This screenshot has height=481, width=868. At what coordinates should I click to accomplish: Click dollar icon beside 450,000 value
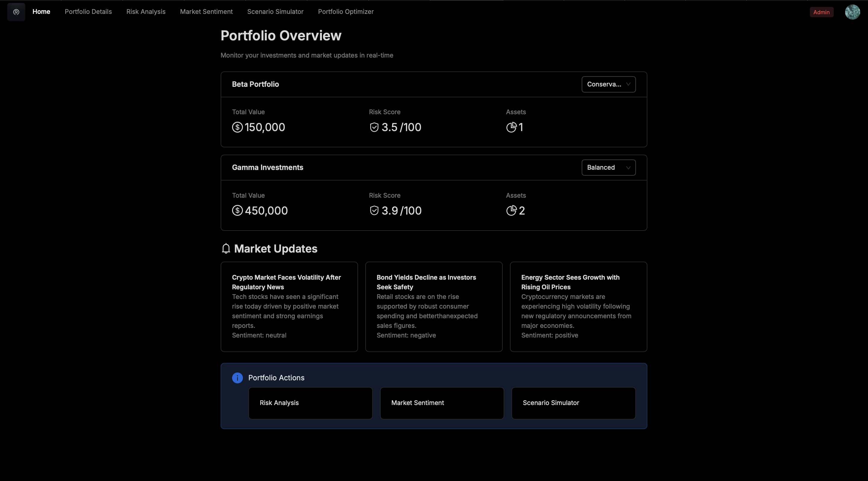237,211
